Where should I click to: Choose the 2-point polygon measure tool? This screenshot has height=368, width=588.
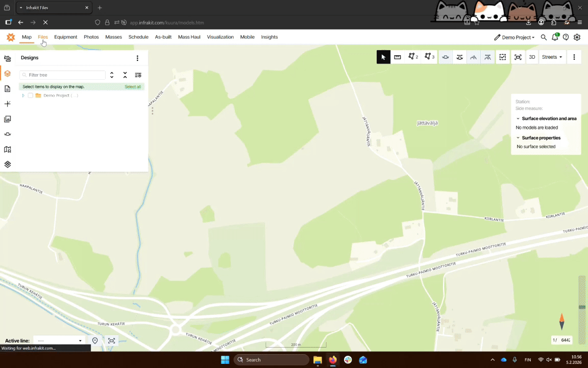pos(413,57)
